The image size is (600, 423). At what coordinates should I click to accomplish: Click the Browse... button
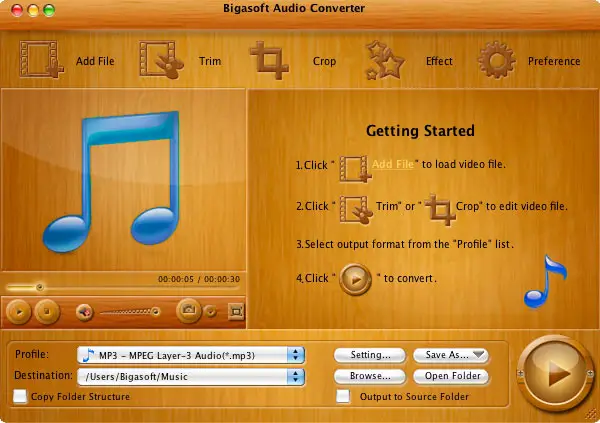coord(370,376)
